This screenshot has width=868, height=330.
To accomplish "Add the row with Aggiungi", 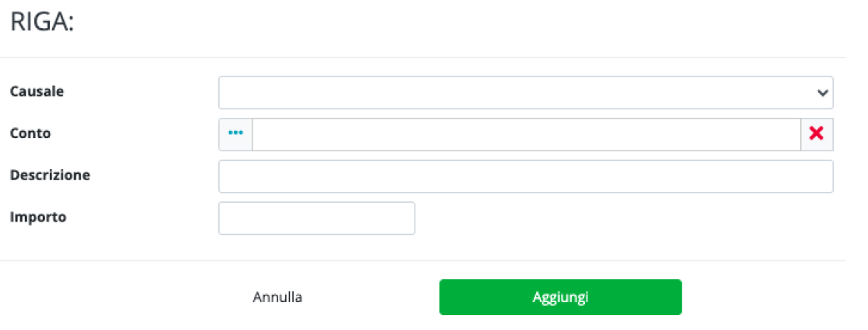I will tap(560, 297).
